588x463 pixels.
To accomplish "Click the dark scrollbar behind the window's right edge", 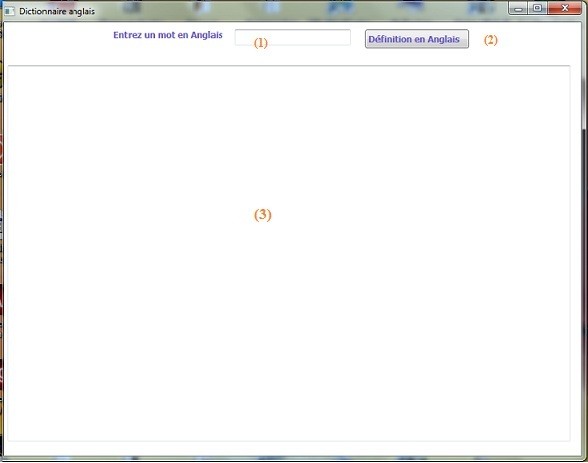I will (x=585, y=292).
